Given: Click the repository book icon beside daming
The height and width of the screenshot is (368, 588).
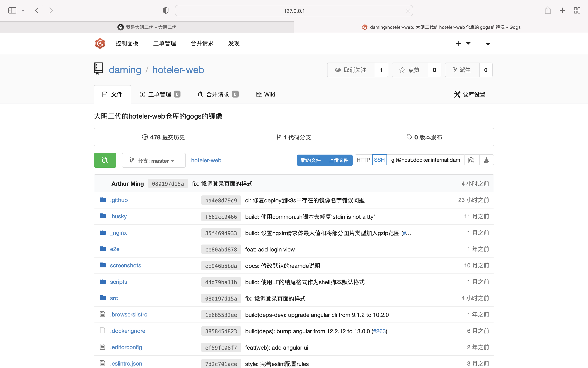Looking at the screenshot, I should [x=98, y=69].
